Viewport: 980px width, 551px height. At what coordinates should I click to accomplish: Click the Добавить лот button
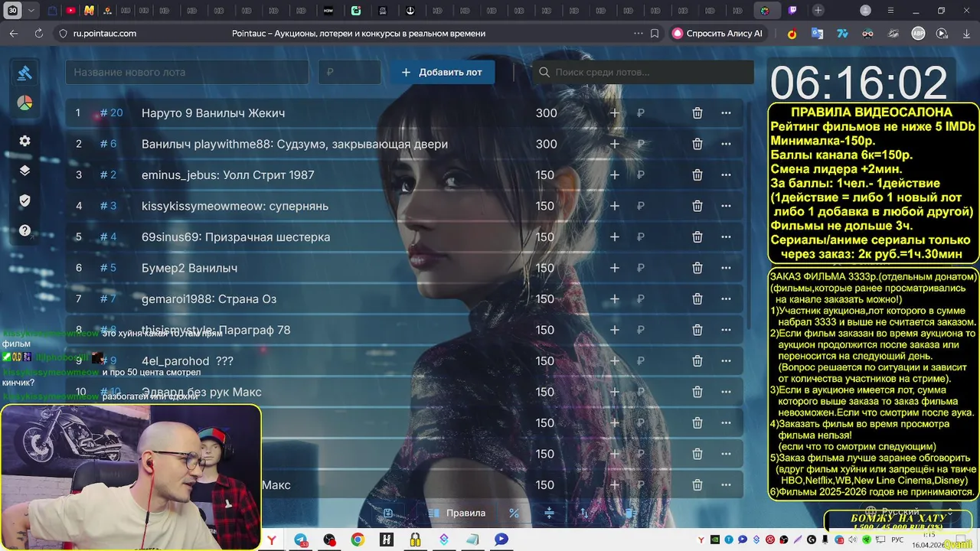[442, 72]
